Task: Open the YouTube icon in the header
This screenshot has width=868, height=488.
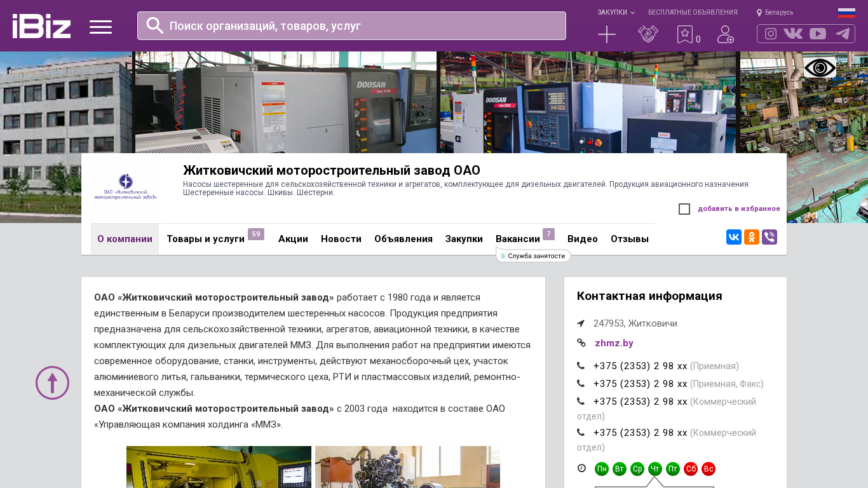Action: (818, 34)
